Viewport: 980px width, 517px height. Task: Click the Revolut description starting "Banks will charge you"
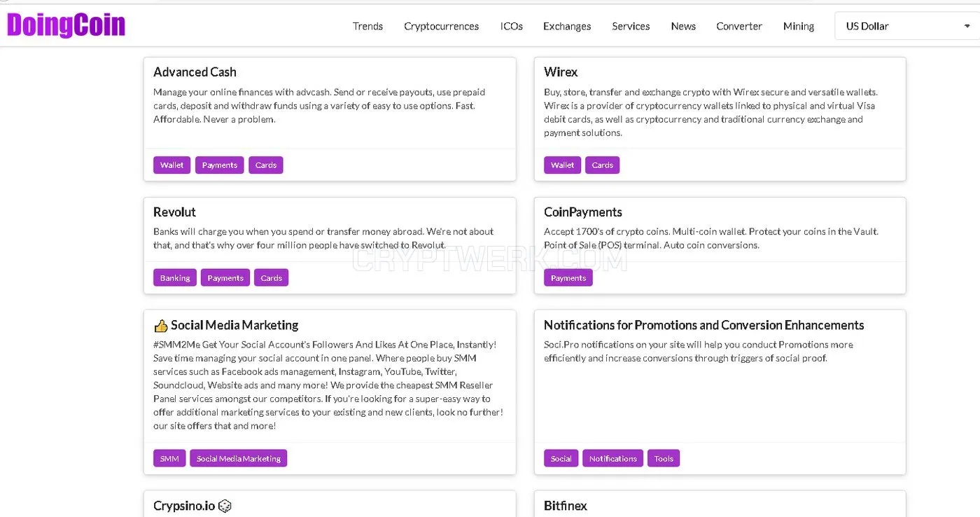click(324, 238)
